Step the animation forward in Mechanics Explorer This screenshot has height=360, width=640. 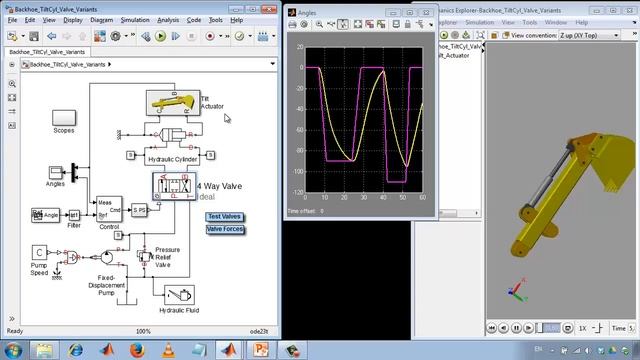click(528, 328)
